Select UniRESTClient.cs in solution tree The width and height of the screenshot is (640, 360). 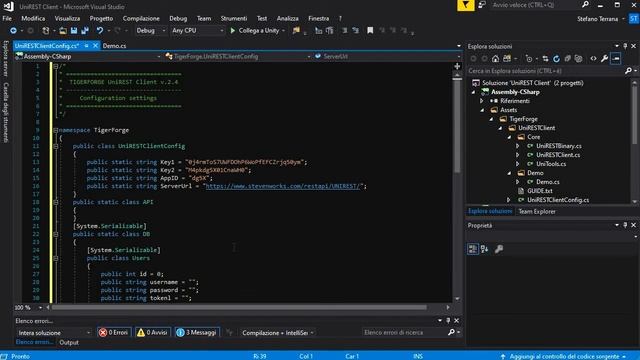558,155
